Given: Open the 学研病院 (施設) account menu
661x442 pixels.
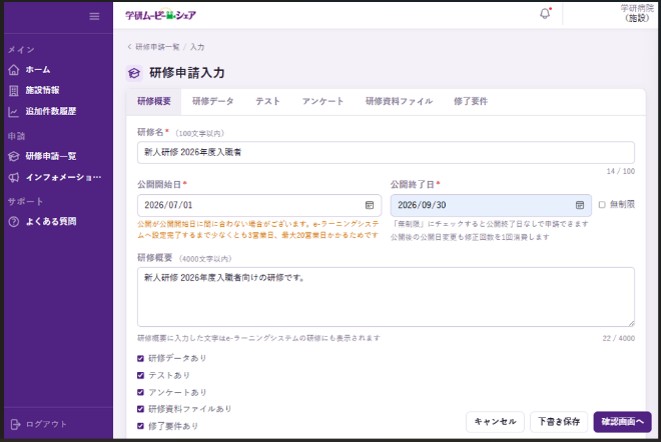Looking at the screenshot, I should [637, 13].
